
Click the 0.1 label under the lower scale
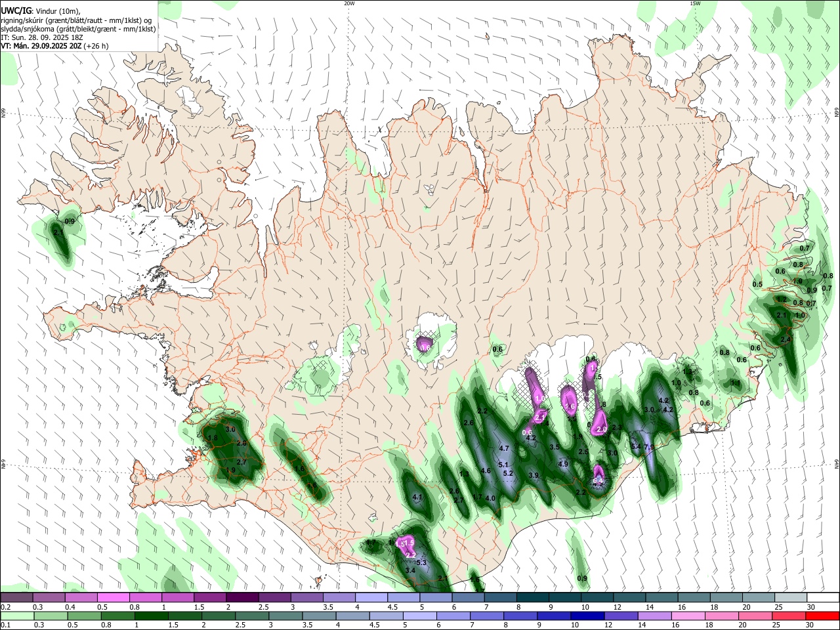point(5,625)
